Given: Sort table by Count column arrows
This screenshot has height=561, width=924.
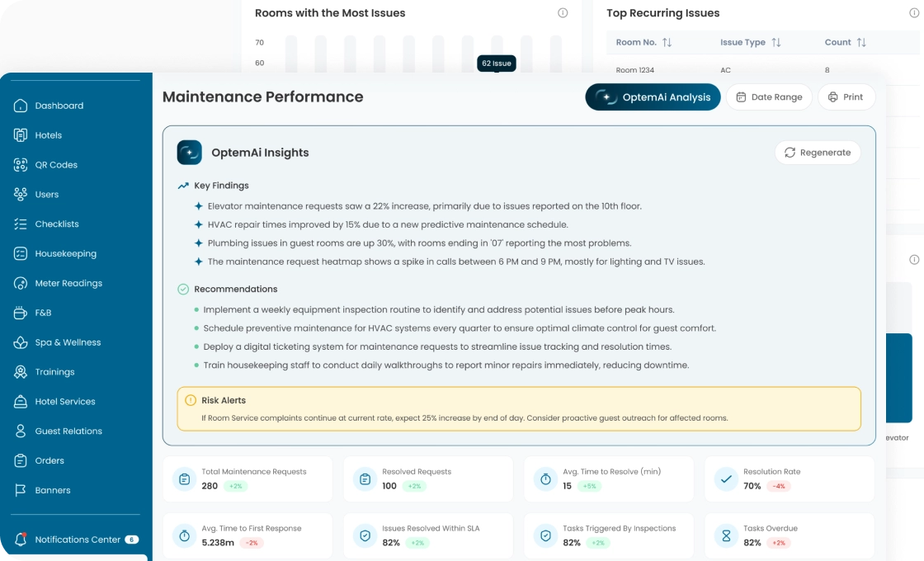Looking at the screenshot, I should pos(860,43).
